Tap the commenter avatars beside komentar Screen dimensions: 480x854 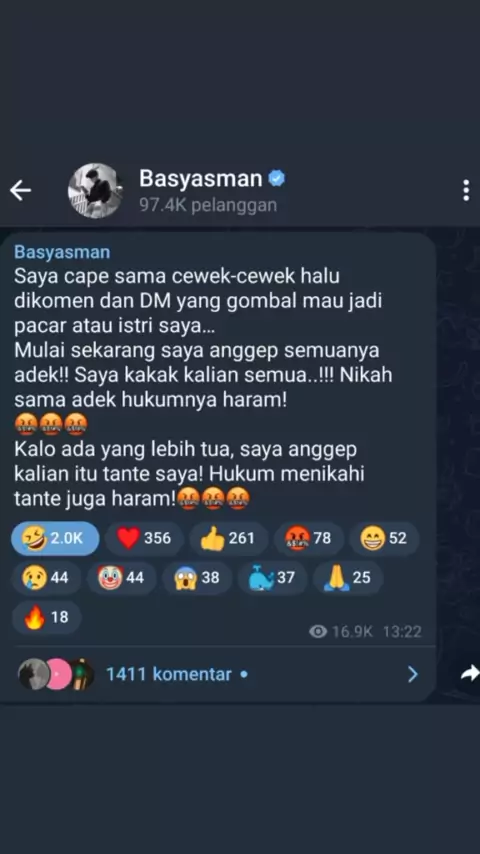click(x=56, y=674)
